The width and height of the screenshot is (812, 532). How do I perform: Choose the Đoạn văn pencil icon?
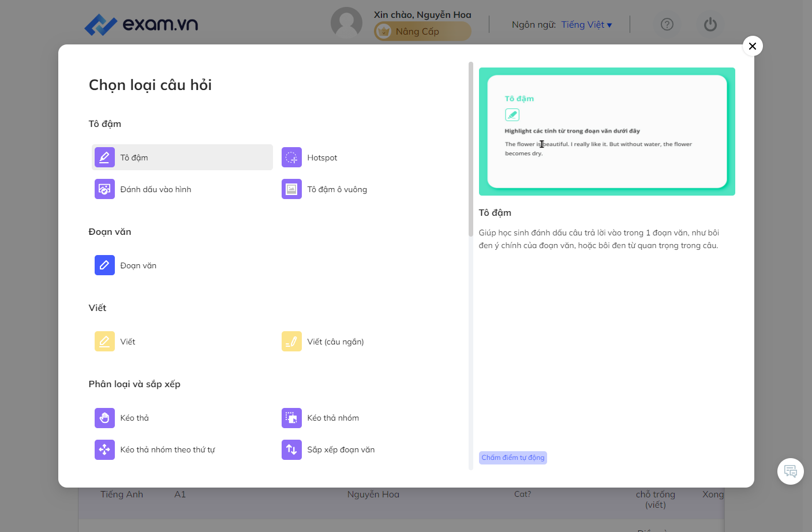(x=104, y=265)
